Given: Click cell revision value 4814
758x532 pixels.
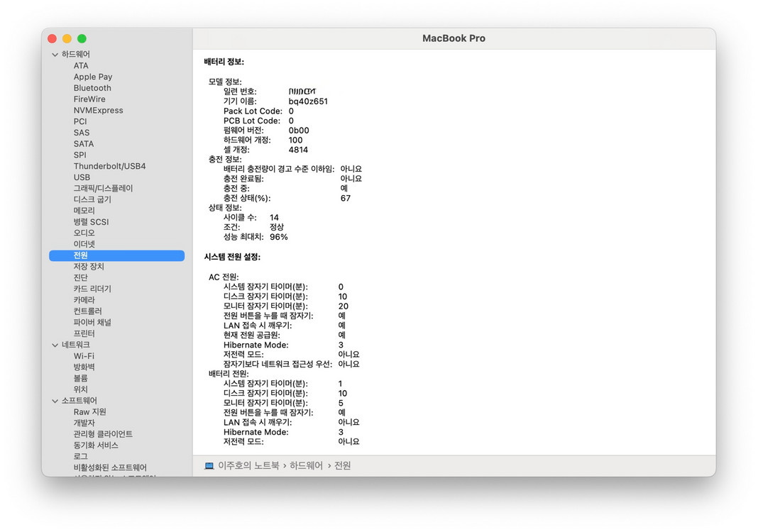Looking at the screenshot, I should [298, 150].
